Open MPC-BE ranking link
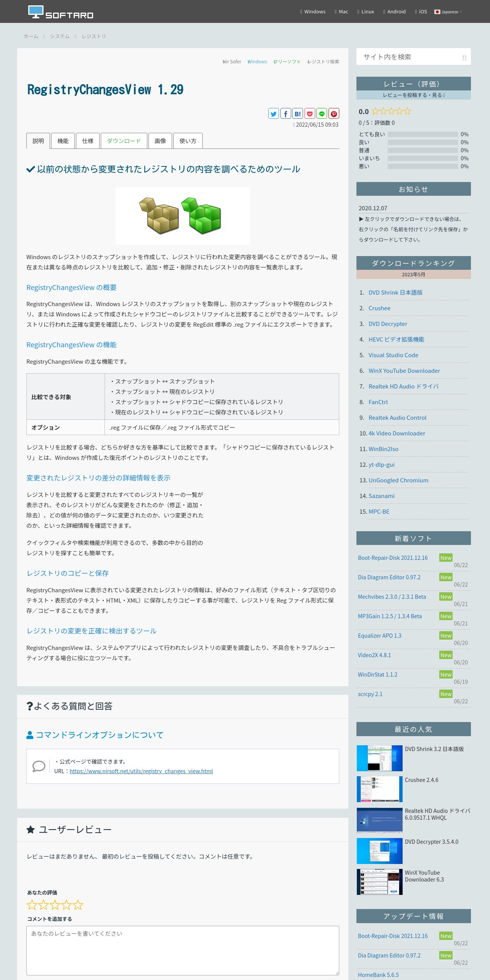Image resolution: width=490 pixels, height=980 pixels. tap(379, 511)
